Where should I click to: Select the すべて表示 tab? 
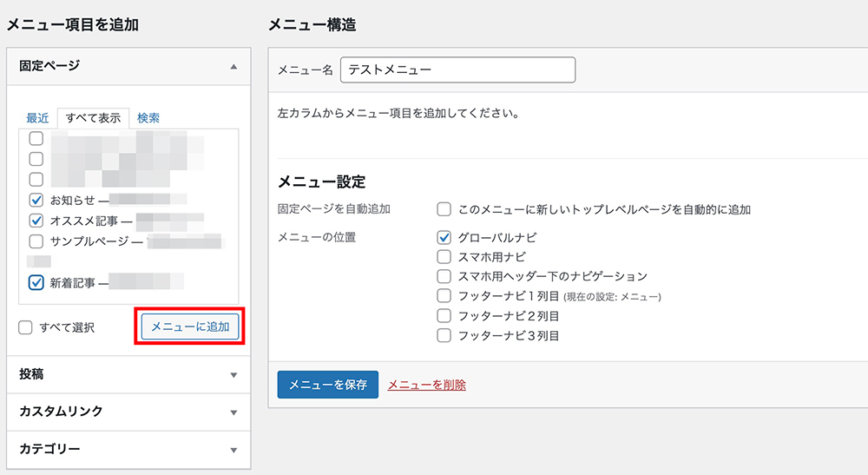pos(93,118)
